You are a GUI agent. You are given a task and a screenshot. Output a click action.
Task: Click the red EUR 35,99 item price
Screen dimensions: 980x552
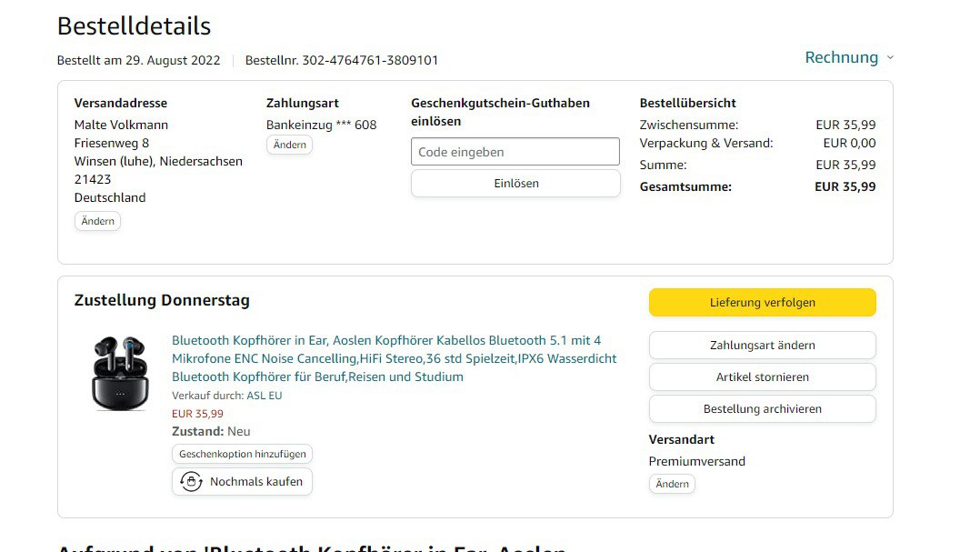(197, 413)
